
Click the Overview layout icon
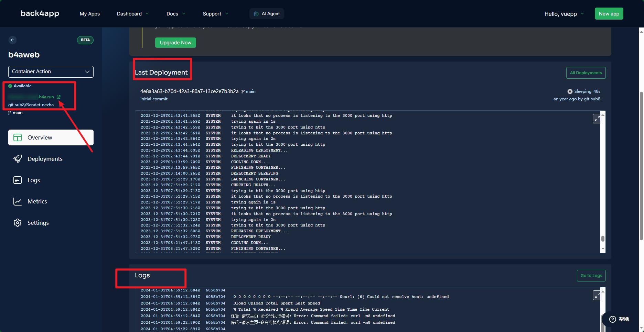click(18, 137)
